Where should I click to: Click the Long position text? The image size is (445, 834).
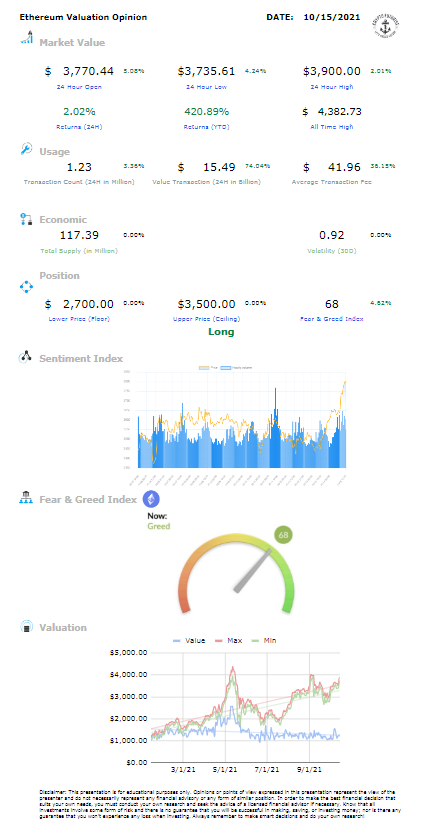coord(221,332)
